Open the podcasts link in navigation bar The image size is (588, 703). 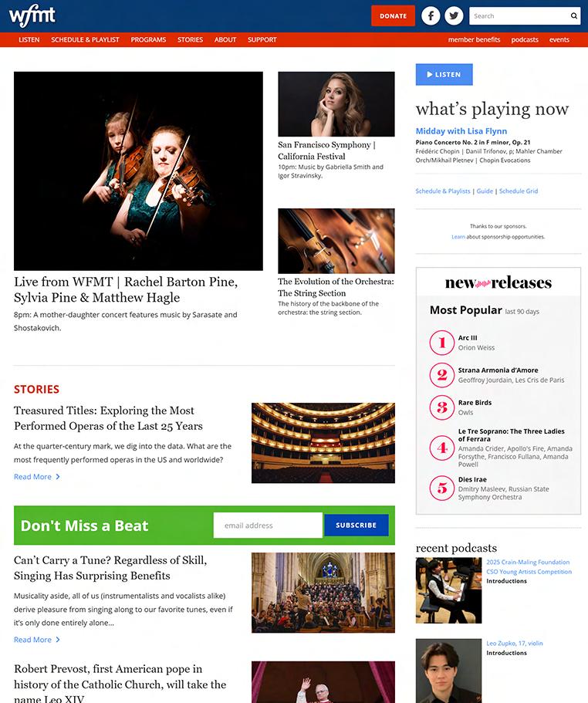click(x=525, y=39)
